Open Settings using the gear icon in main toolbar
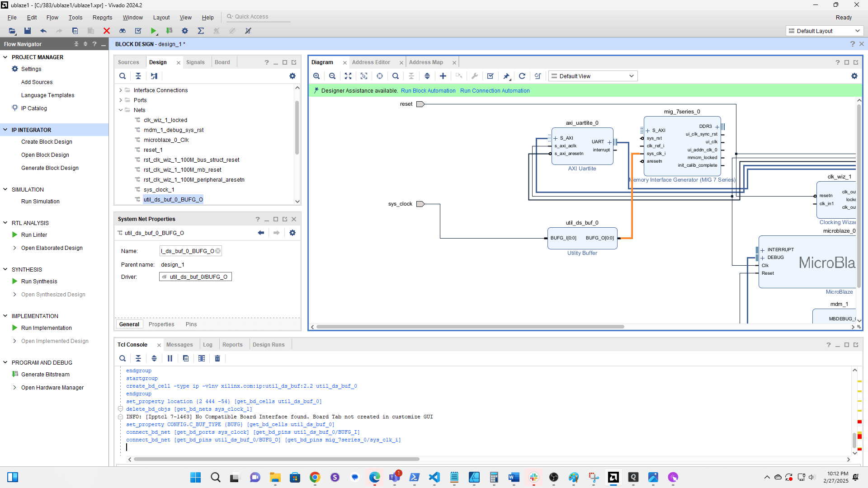The image size is (868, 488). click(x=184, y=31)
